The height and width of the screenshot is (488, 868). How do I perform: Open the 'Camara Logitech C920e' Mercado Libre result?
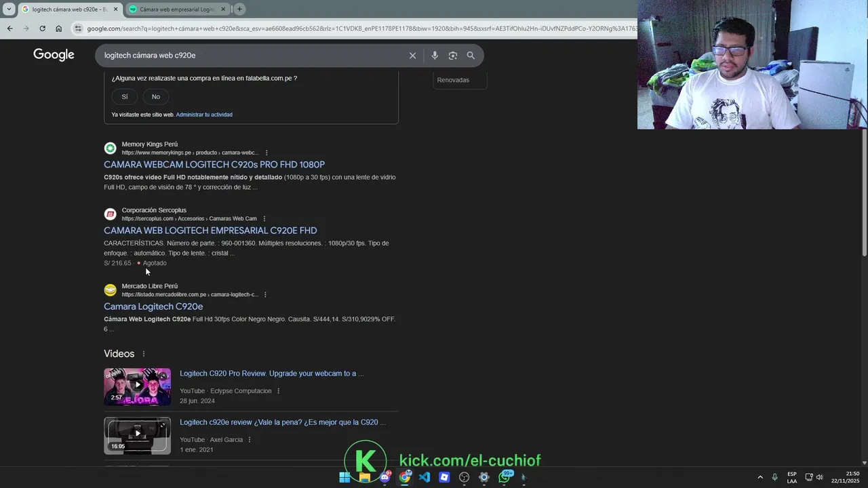(153, 306)
